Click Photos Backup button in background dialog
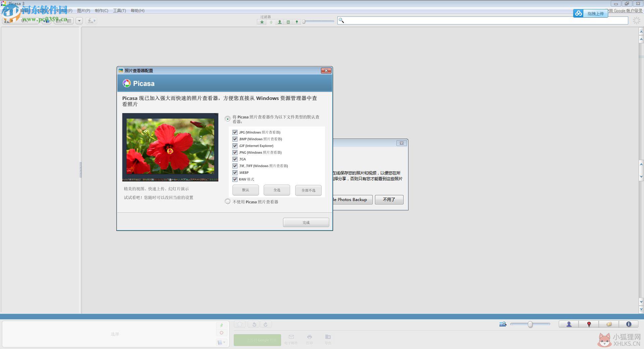This screenshot has height=349, width=644. coord(353,199)
